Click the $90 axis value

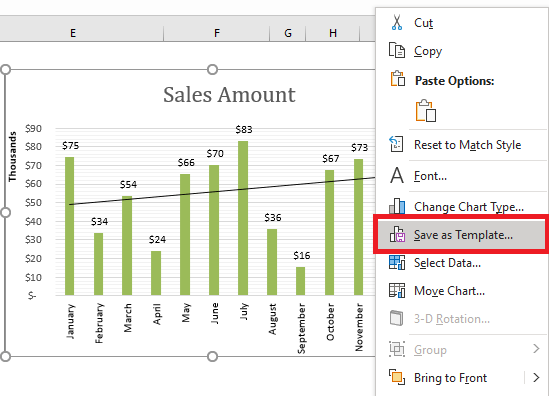33,128
